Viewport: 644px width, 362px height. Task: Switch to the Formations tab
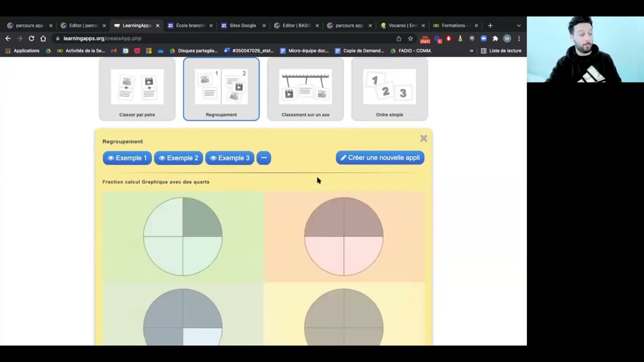[455, 25]
